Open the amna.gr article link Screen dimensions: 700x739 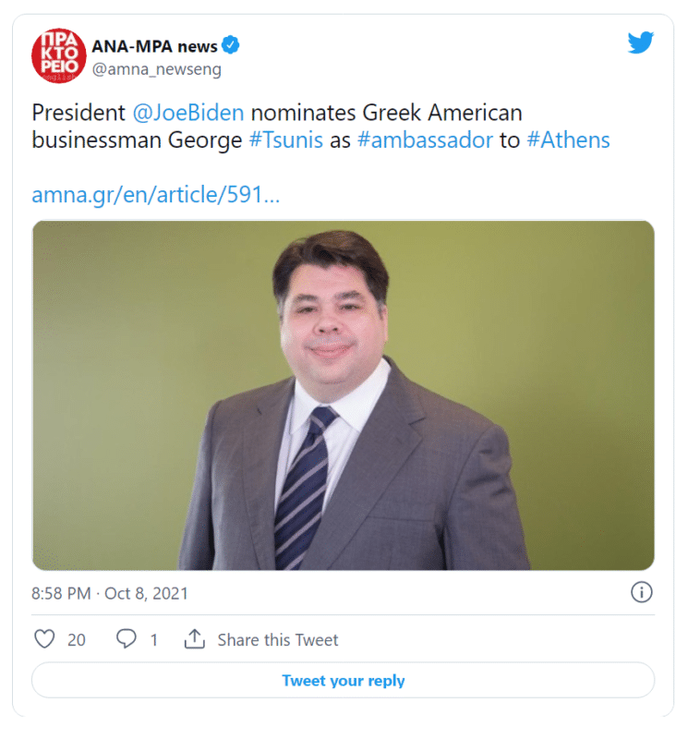coord(155,195)
